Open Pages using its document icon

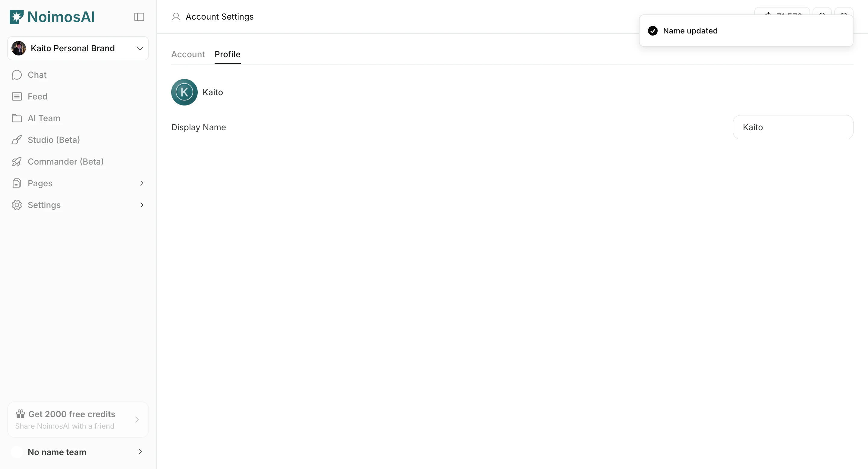click(x=17, y=183)
